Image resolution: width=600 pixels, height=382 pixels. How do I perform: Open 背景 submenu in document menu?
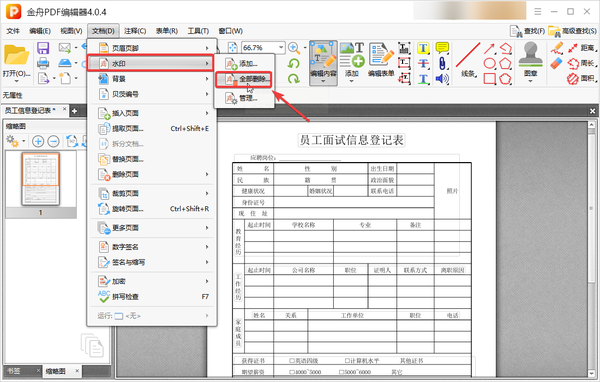coord(152,79)
